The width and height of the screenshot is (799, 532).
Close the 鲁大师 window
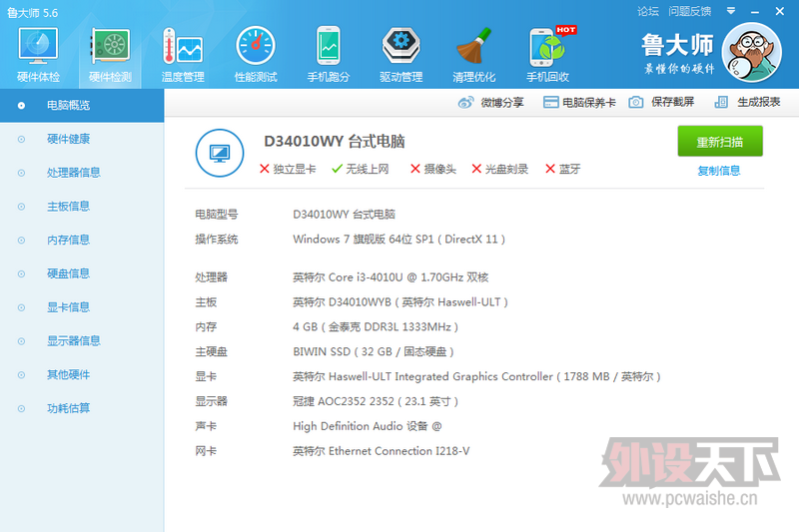(x=780, y=11)
